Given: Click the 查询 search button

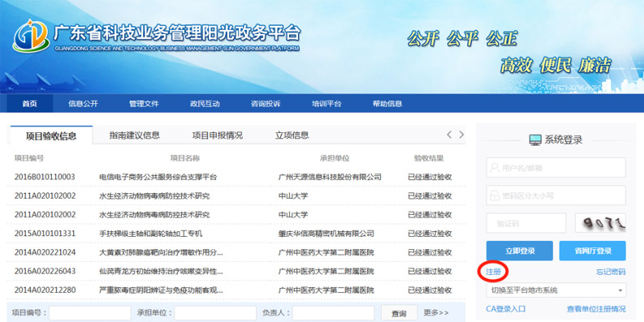Looking at the screenshot, I should tap(399, 313).
